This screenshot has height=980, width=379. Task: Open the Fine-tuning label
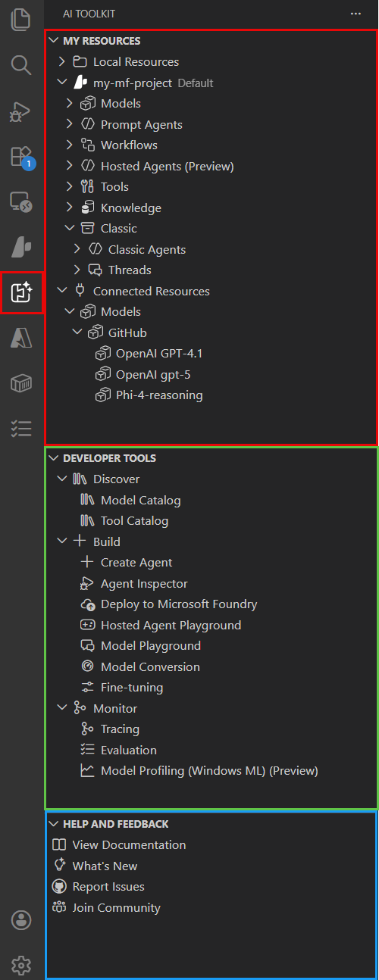pos(132,688)
